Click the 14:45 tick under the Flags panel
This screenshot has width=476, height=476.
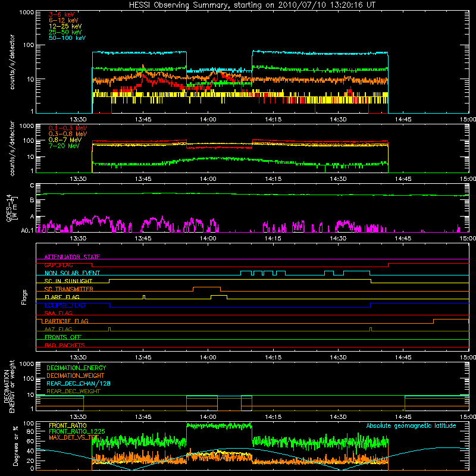pos(403,358)
